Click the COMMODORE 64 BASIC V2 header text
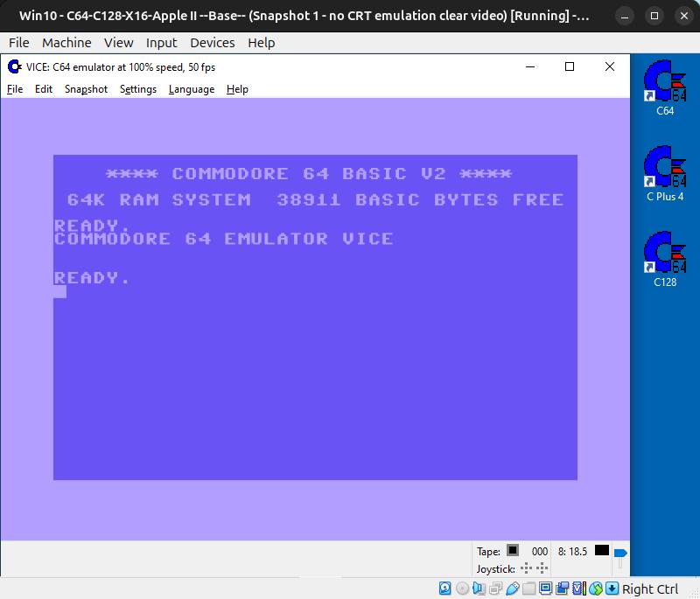700x599 pixels. [x=309, y=173]
